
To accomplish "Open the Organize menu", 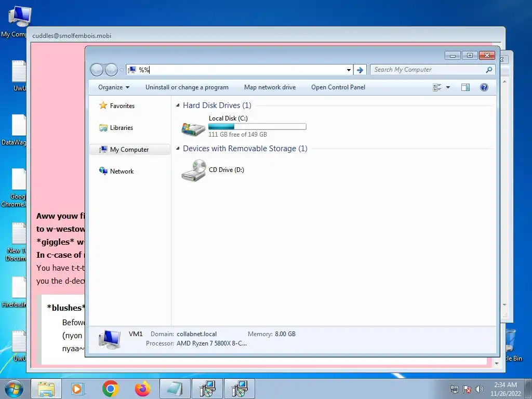I will tap(114, 87).
